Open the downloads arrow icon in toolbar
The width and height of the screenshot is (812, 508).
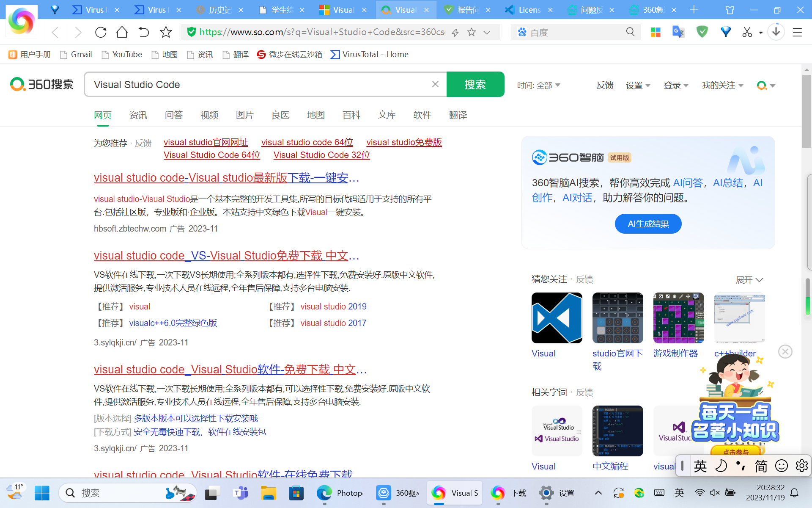tap(776, 32)
